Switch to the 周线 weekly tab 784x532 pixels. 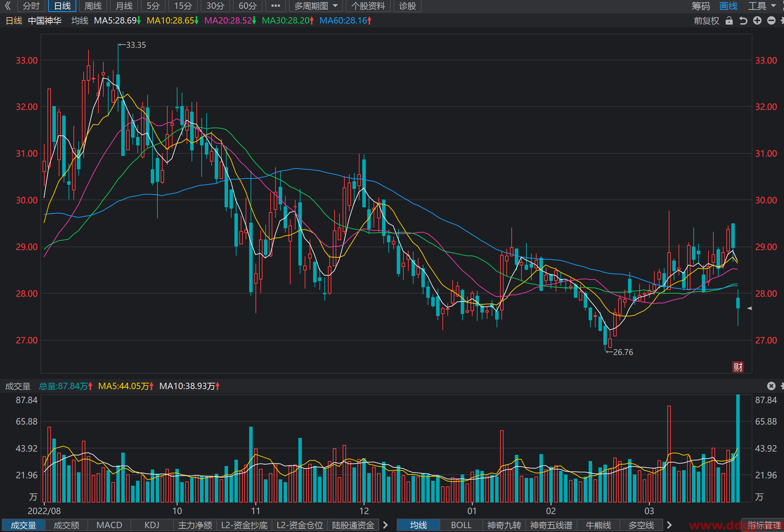tap(93, 6)
